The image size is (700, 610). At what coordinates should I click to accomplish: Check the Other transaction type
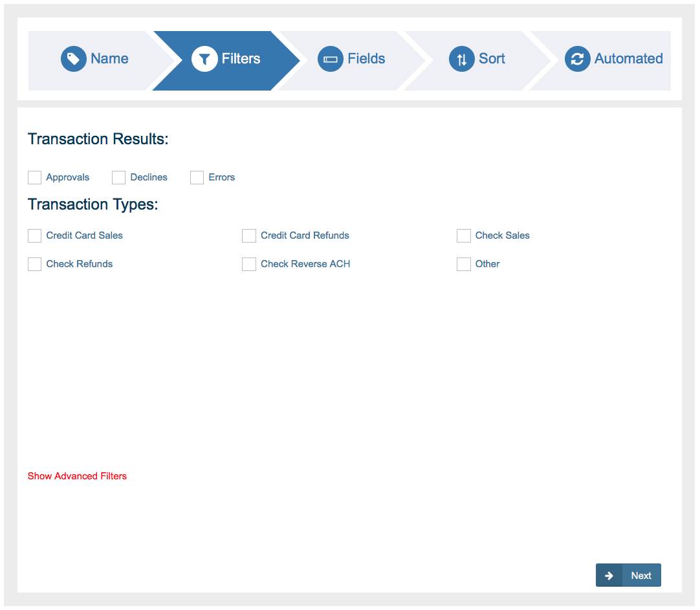tap(463, 264)
